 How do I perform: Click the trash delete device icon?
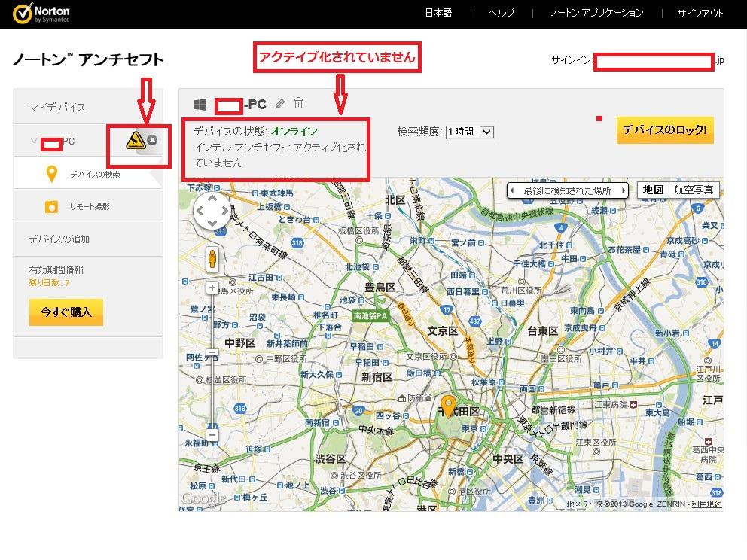pyautogui.click(x=299, y=103)
